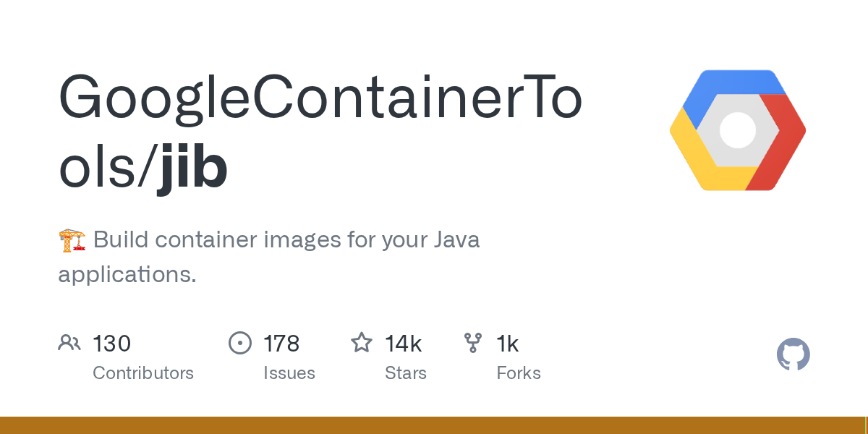Select the hexagonal Google Cloud logo
868x434 pixels.
(x=738, y=130)
